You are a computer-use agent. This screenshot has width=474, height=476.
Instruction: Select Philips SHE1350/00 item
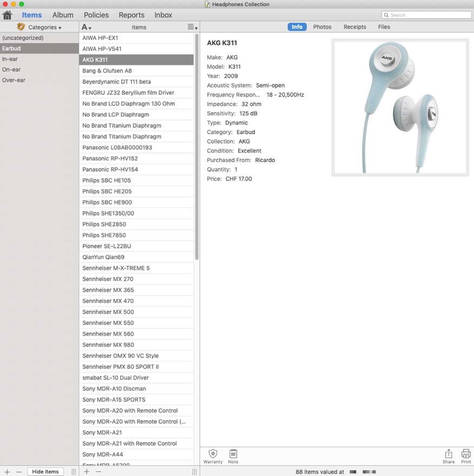[136, 213]
